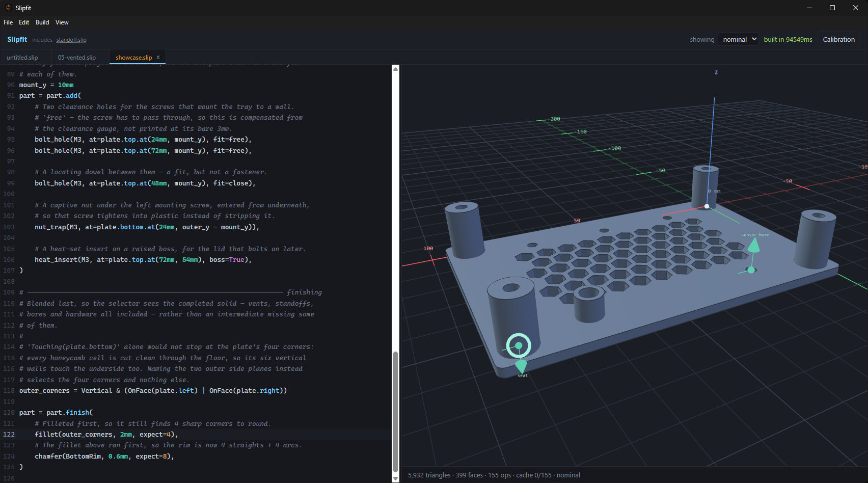Open the View menu
The width and height of the screenshot is (868, 483).
coord(62,22)
